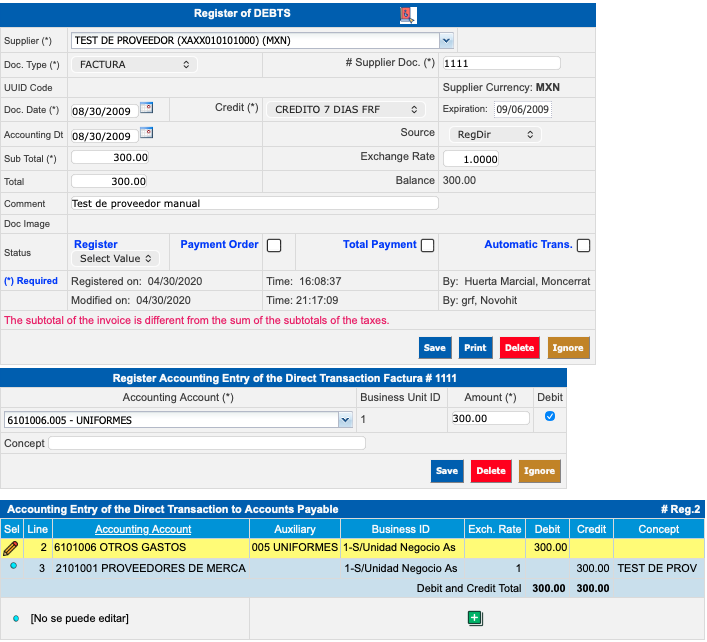
Task: Click the search icon in Register of DEBTS header
Action: pyautogui.click(x=406, y=15)
